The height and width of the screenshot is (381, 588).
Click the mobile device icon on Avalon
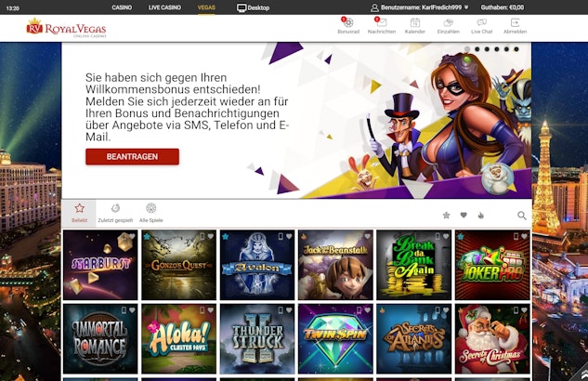point(281,236)
